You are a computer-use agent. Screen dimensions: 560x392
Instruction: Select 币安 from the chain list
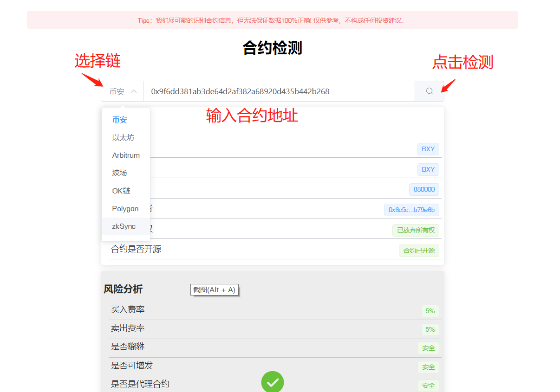pos(119,120)
